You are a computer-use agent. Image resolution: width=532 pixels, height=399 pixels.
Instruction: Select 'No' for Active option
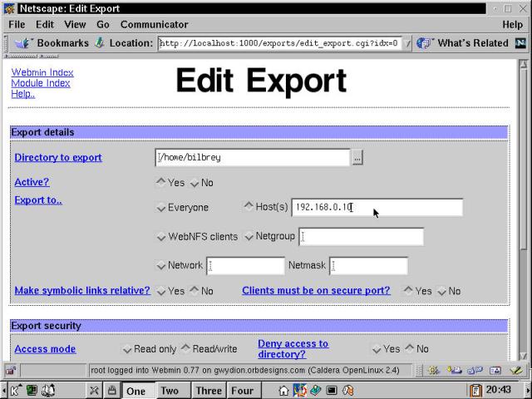(195, 183)
